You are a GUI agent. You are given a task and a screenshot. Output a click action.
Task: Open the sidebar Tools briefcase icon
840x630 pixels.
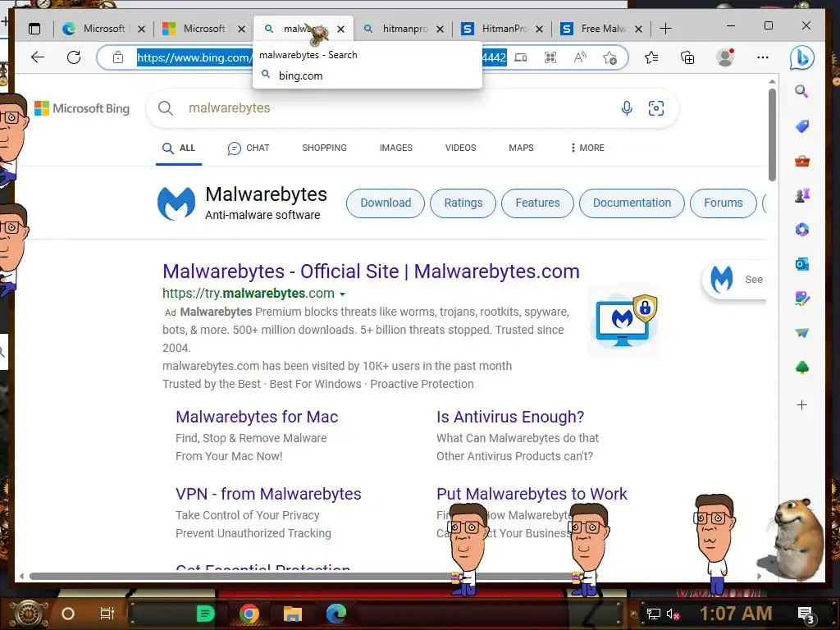tap(802, 161)
